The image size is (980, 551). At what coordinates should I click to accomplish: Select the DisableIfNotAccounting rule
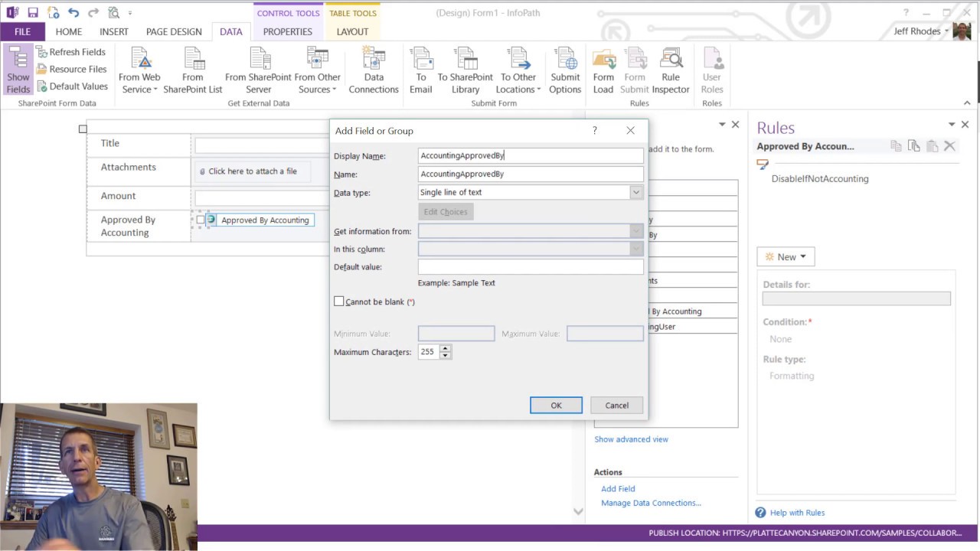819,178
